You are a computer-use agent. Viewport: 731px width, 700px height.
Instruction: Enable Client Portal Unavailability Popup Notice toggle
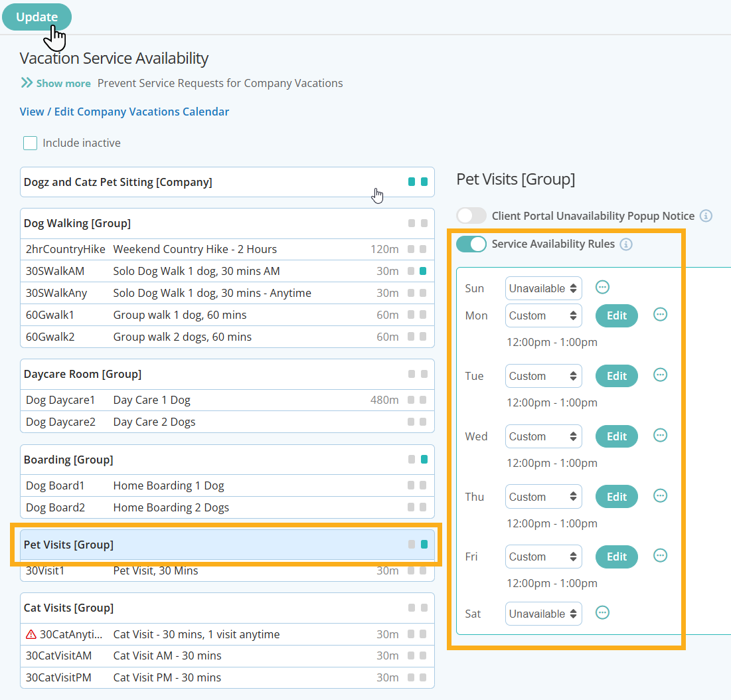471,216
